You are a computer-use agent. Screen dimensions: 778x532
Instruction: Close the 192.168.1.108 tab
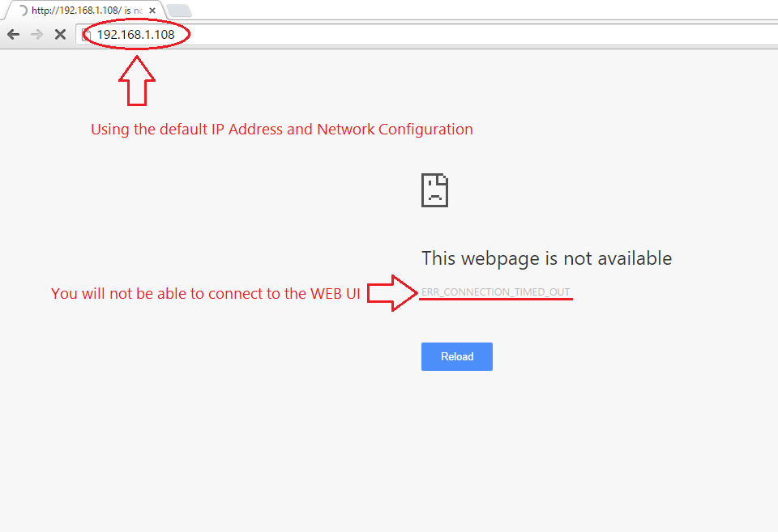152,11
